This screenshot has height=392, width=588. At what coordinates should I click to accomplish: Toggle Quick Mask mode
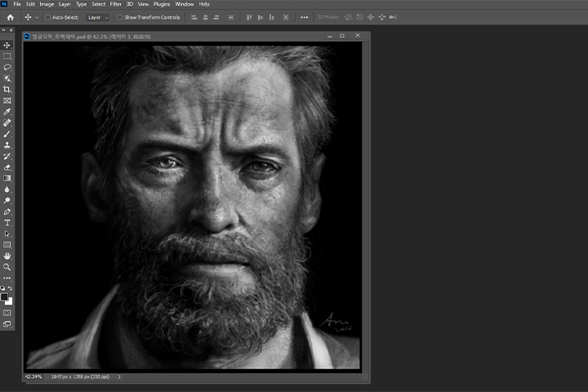point(7,313)
